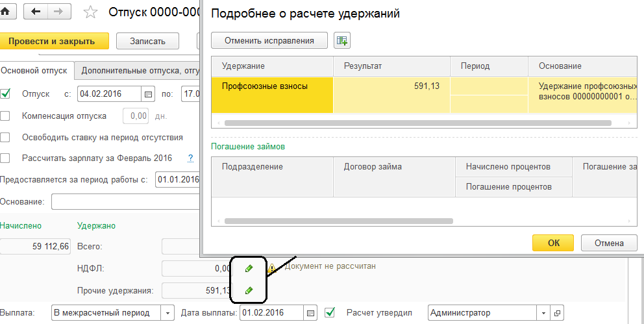The height and width of the screenshot is (324, 644).
Task: Check Освободить ставку на период отсутствия
Action: click(x=5, y=137)
